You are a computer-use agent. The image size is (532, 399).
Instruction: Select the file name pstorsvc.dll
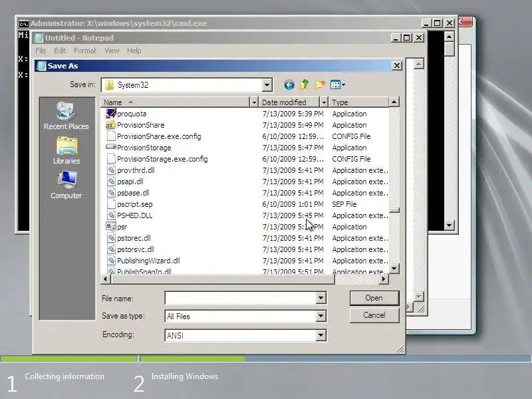[136, 249]
